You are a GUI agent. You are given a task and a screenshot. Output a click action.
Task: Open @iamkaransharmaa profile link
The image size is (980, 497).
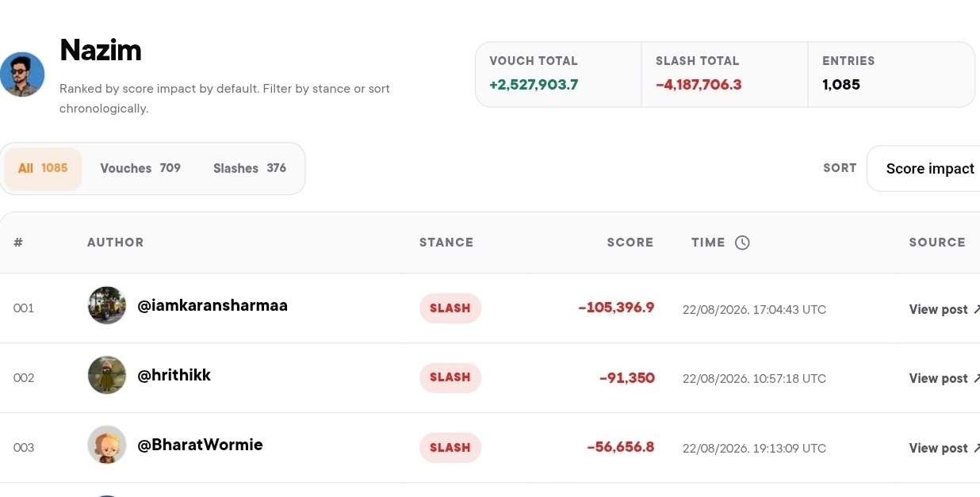point(212,305)
